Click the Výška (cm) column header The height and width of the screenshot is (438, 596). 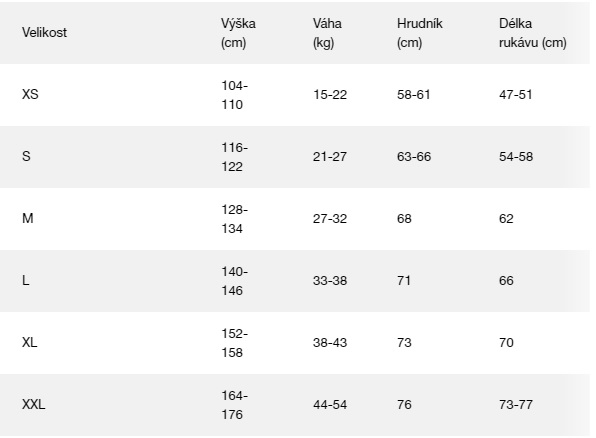coord(238,33)
